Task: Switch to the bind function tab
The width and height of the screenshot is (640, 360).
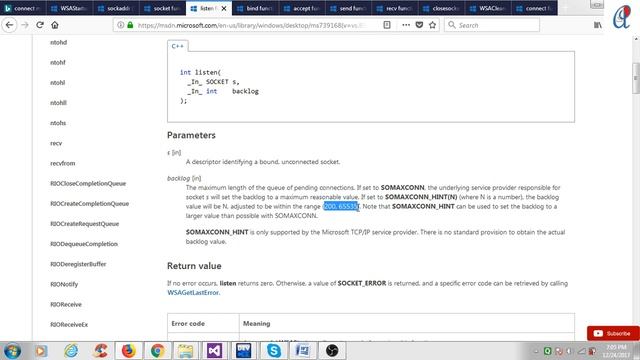Action: pyautogui.click(x=255, y=8)
